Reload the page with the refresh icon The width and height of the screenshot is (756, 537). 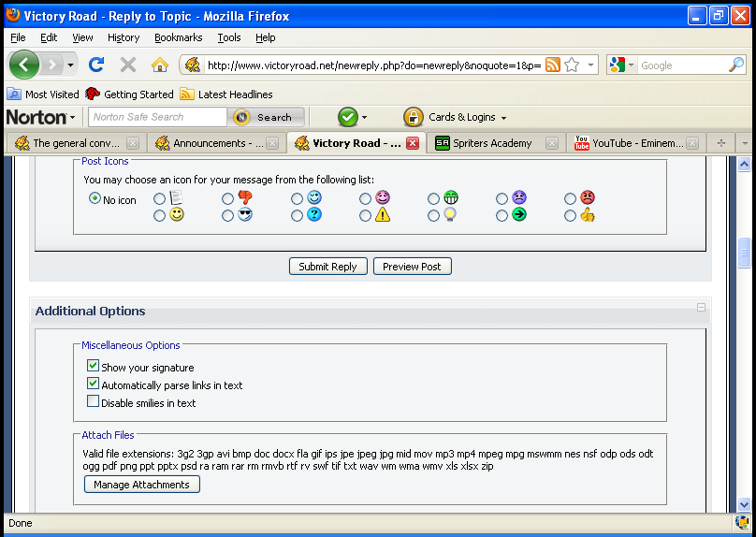95,65
